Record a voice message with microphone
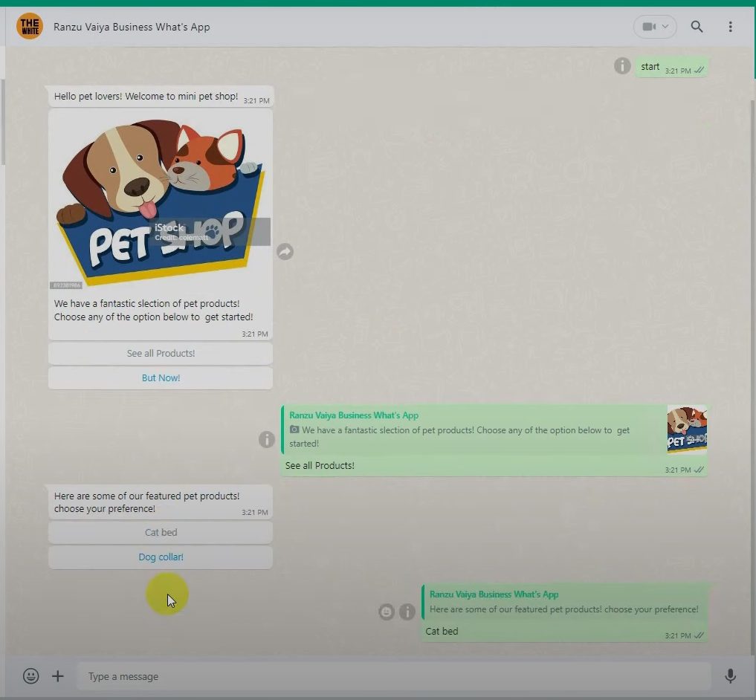This screenshot has height=700, width=756. click(730, 676)
